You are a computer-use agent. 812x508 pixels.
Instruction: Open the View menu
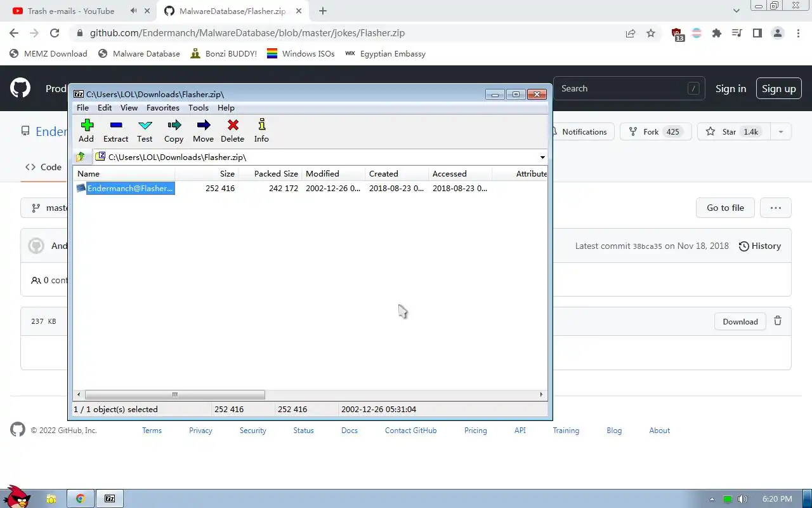pyautogui.click(x=129, y=108)
